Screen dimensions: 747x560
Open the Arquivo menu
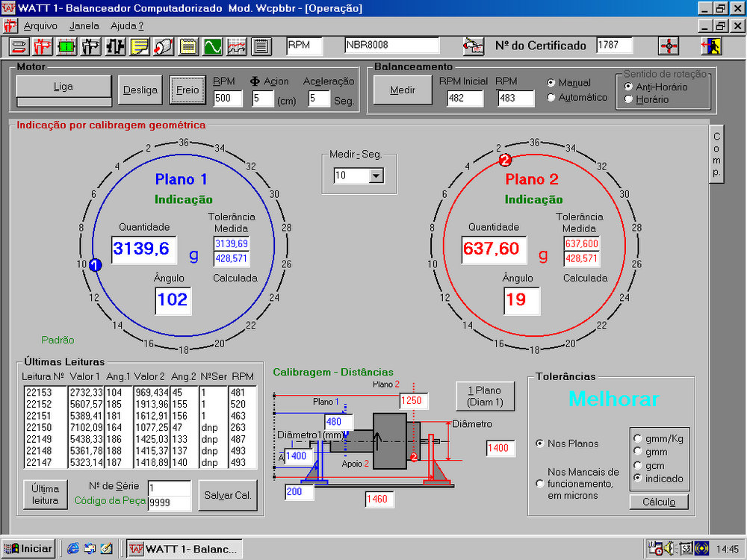[x=40, y=25]
